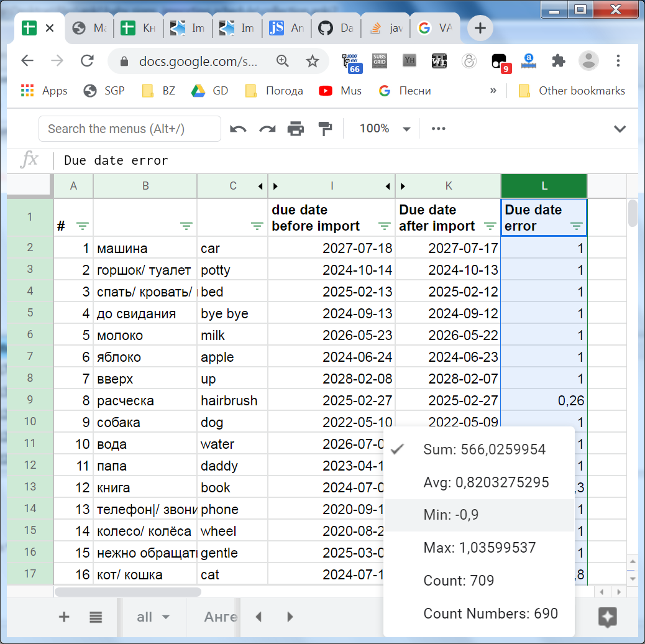Expand the collapsed toolbar chevron

(x=620, y=129)
